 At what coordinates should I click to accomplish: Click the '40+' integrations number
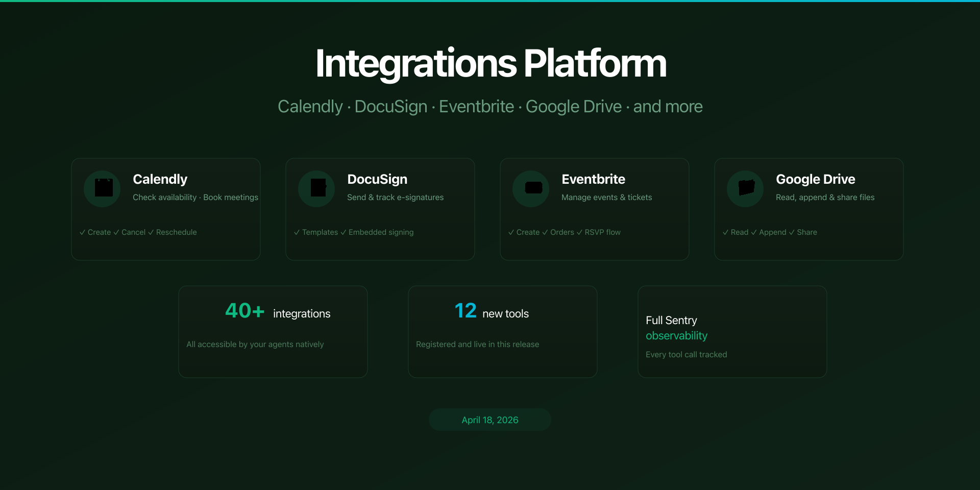tap(244, 311)
